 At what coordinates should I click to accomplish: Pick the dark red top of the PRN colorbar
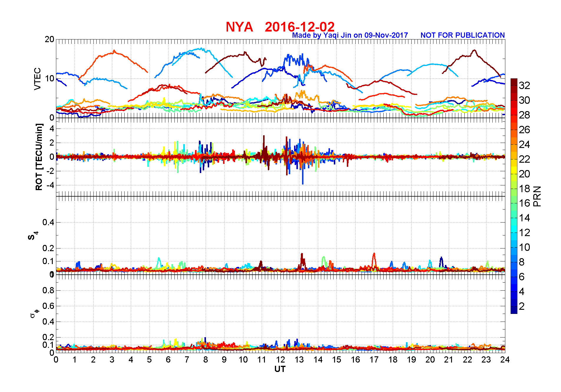(x=514, y=82)
